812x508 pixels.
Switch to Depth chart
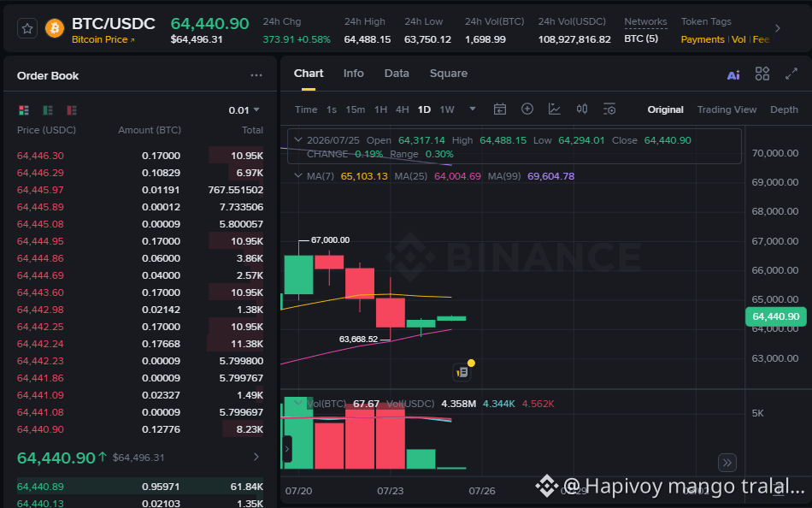tap(784, 109)
